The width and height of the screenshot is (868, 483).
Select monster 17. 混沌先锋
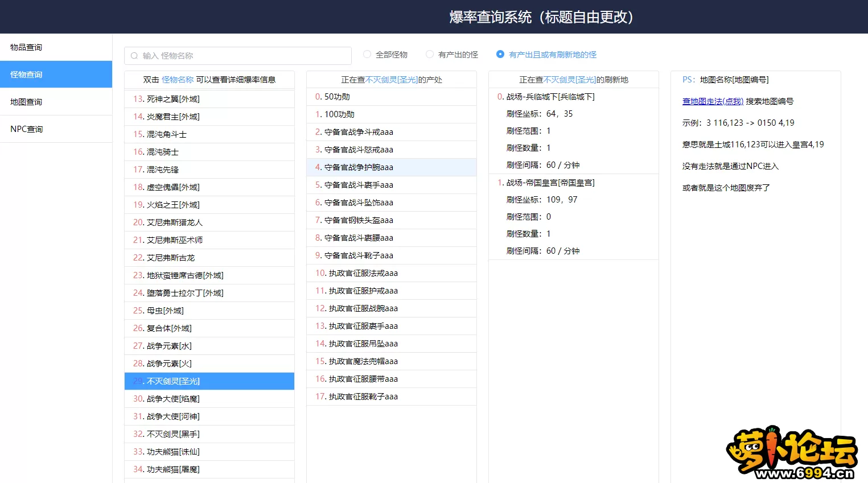coord(209,170)
